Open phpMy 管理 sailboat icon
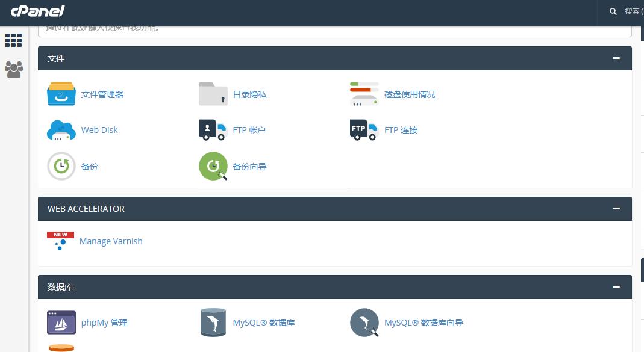Viewport: 644px width, 352px height. 61,323
